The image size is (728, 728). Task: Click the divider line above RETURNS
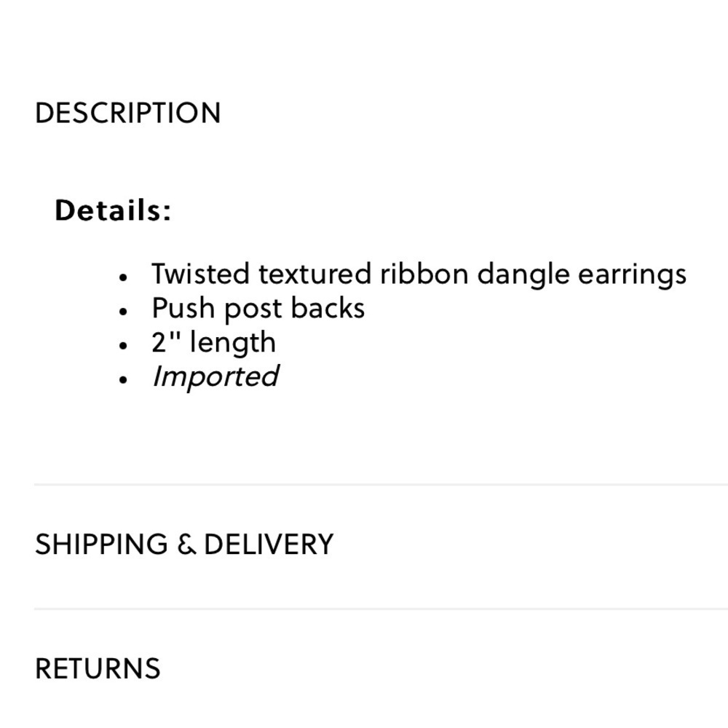coord(381,609)
